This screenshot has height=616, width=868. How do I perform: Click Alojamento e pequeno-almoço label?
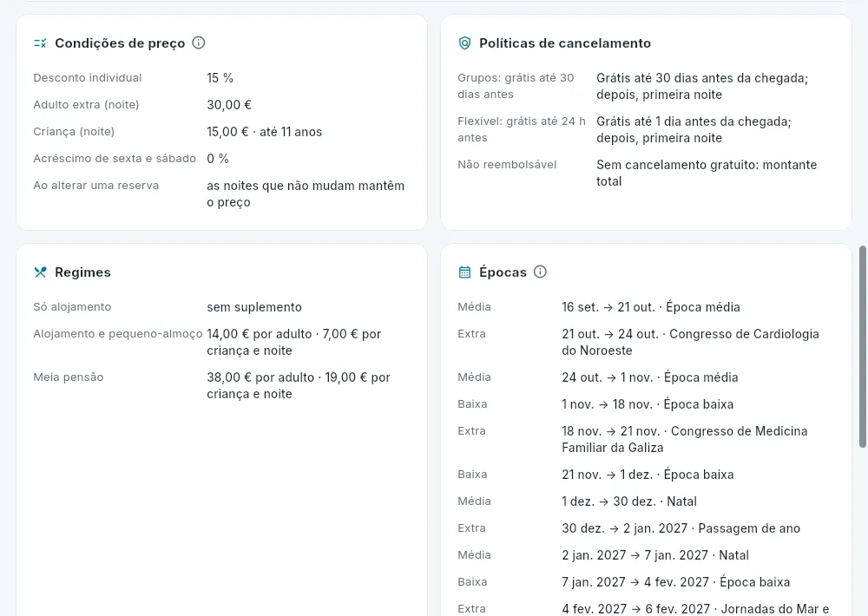click(x=118, y=334)
